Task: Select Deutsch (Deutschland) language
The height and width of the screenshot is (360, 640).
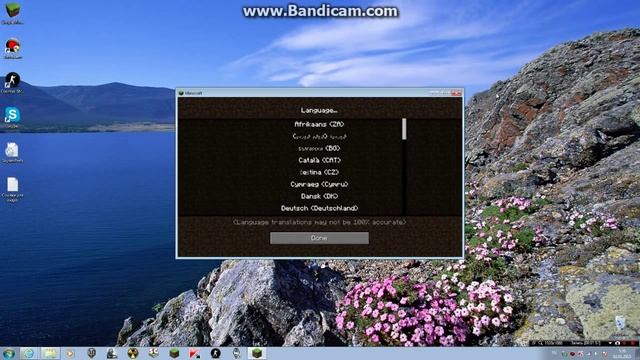Action: (319, 208)
